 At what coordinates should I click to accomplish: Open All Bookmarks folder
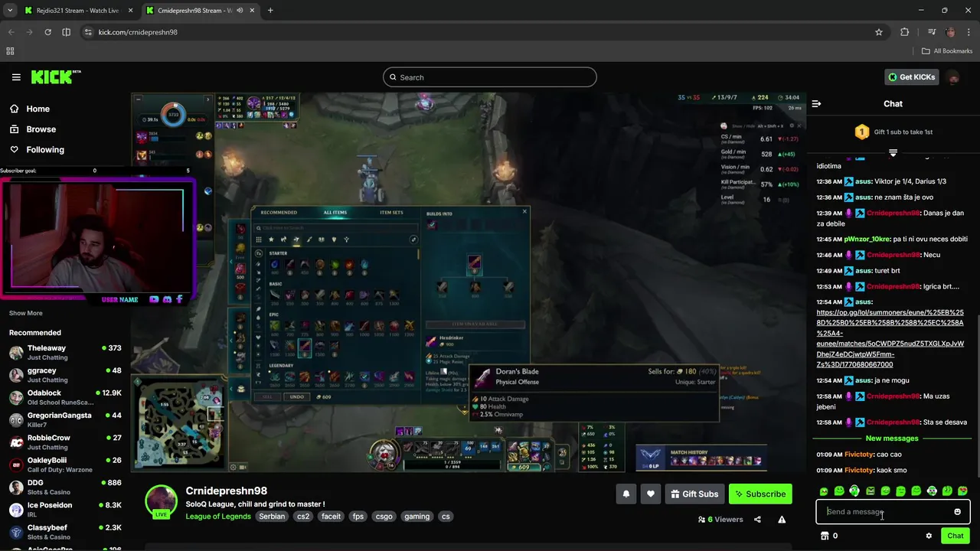pyautogui.click(x=947, y=51)
